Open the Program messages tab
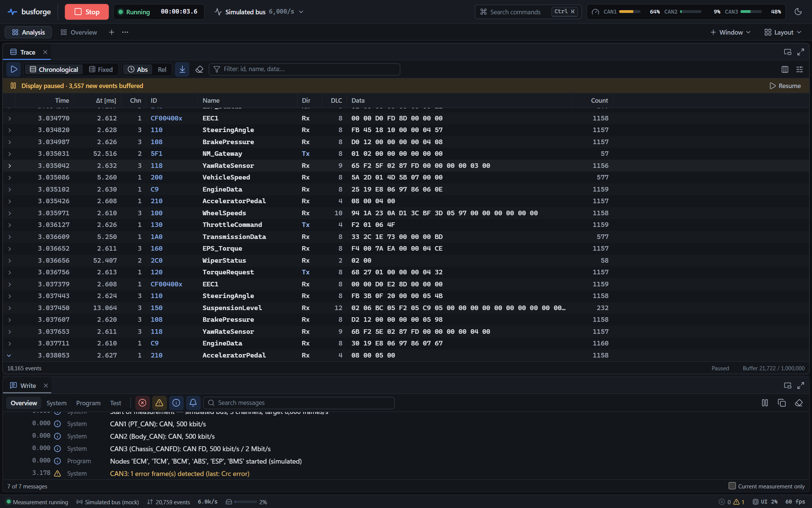 pos(88,403)
